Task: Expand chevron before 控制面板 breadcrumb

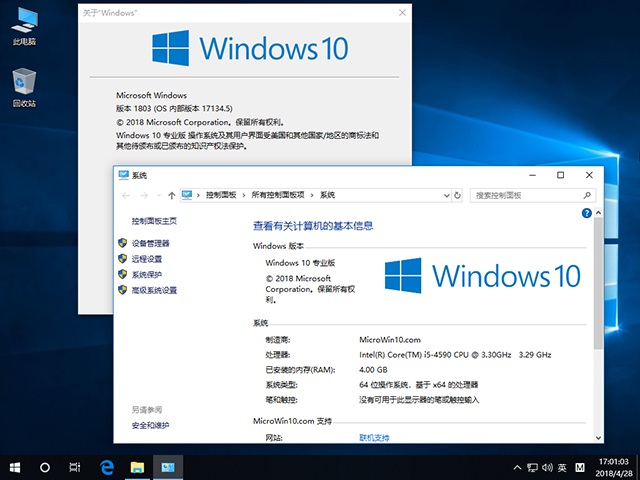Action: coord(198,195)
